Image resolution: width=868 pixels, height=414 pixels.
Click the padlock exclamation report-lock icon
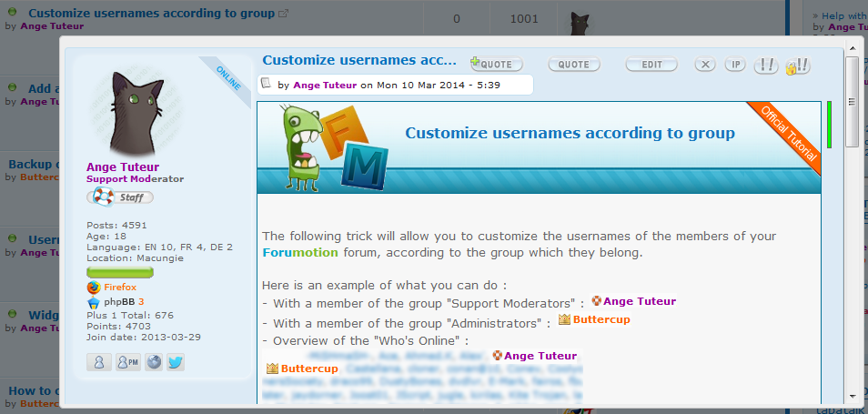click(x=798, y=66)
